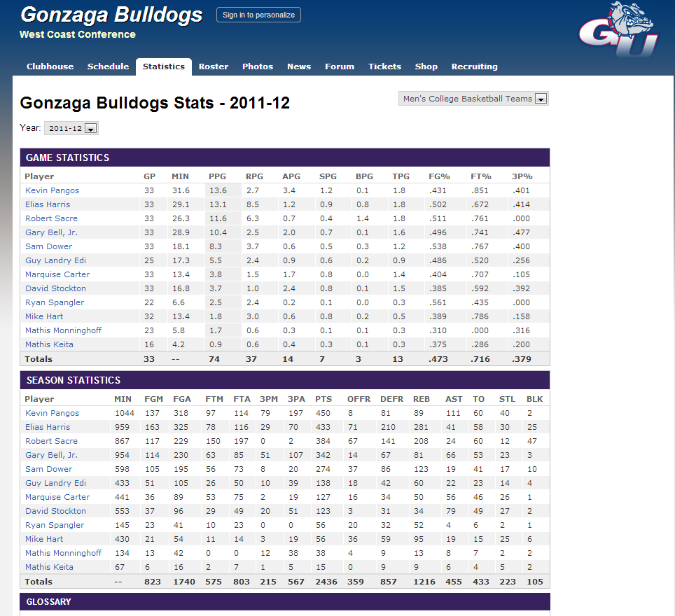
Task: Open Kevin Pangos in Game Statistics table
Action: (x=52, y=190)
